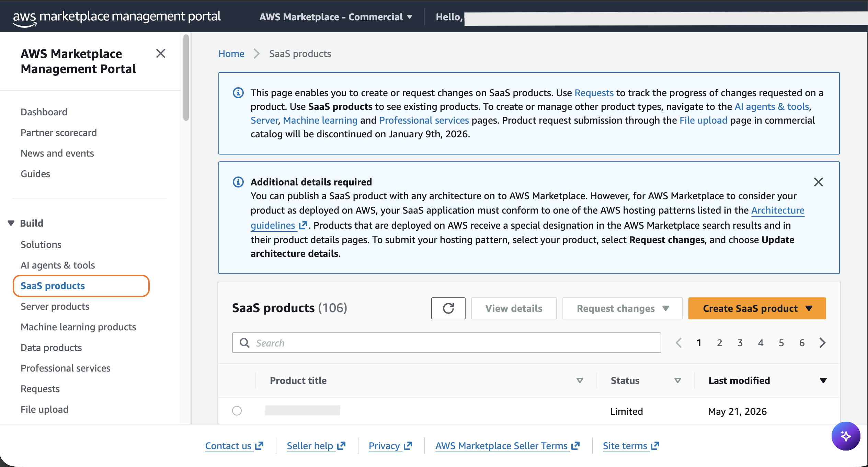Open the Request changes dropdown
The image size is (868, 467).
click(x=623, y=308)
